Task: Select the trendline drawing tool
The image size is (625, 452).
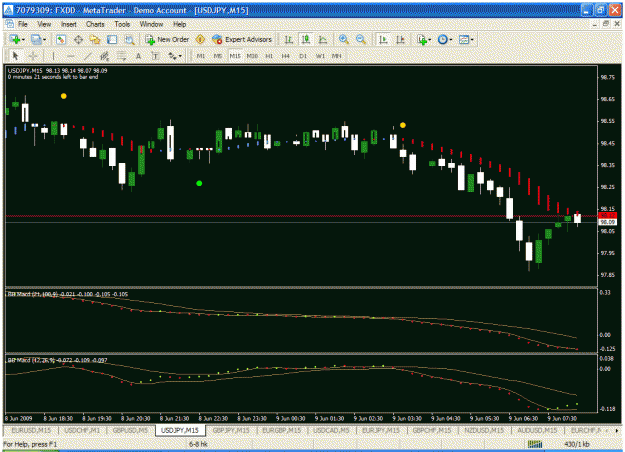Action: coord(88,56)
